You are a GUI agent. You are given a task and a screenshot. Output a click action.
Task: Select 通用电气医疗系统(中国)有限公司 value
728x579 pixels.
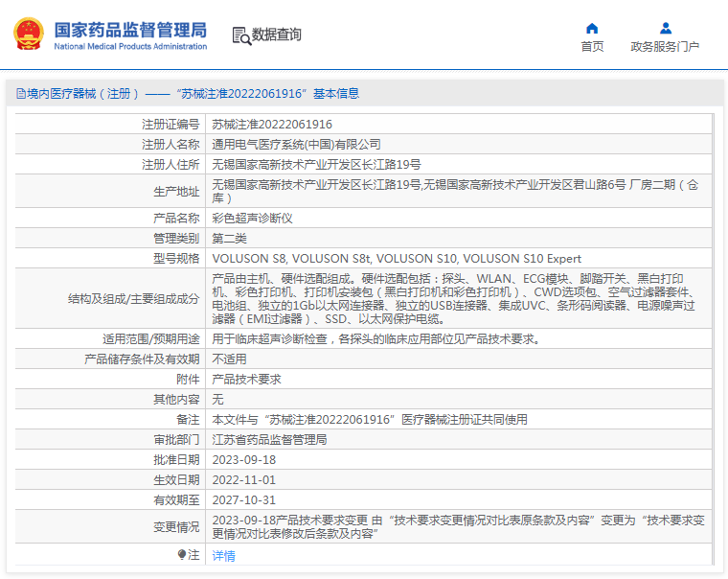pyautogui.click(x=296, y=145)
